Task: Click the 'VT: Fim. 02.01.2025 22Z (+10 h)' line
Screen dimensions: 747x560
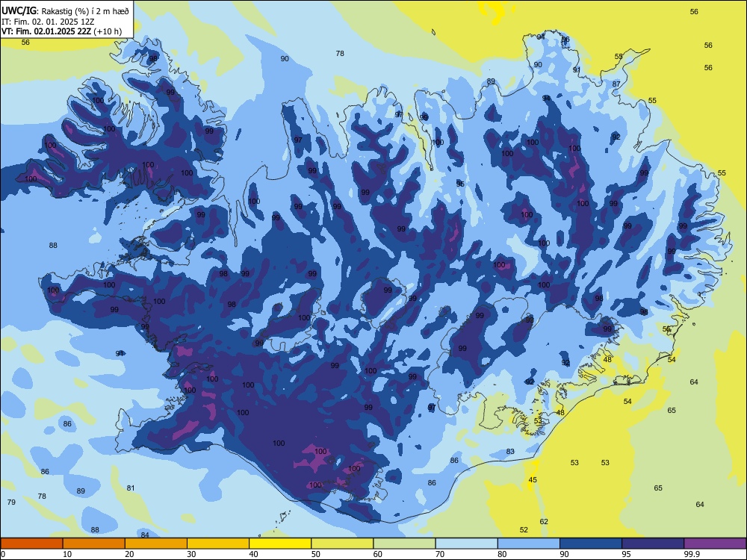Action: 61,31
